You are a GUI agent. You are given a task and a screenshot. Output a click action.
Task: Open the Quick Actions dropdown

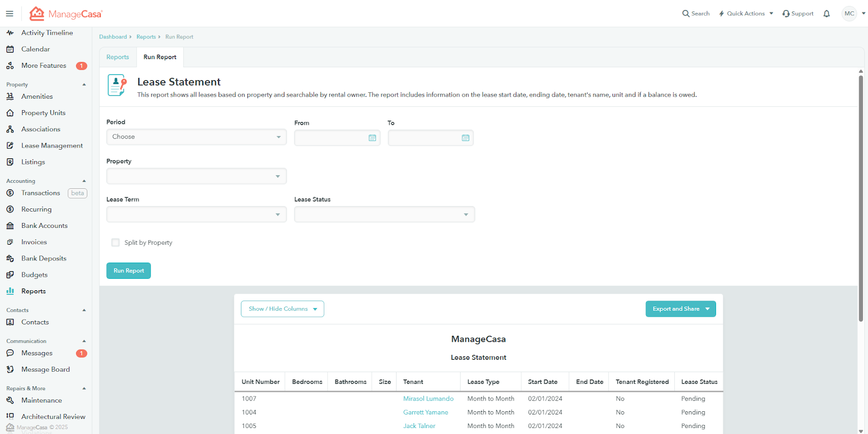pos(746,14)
